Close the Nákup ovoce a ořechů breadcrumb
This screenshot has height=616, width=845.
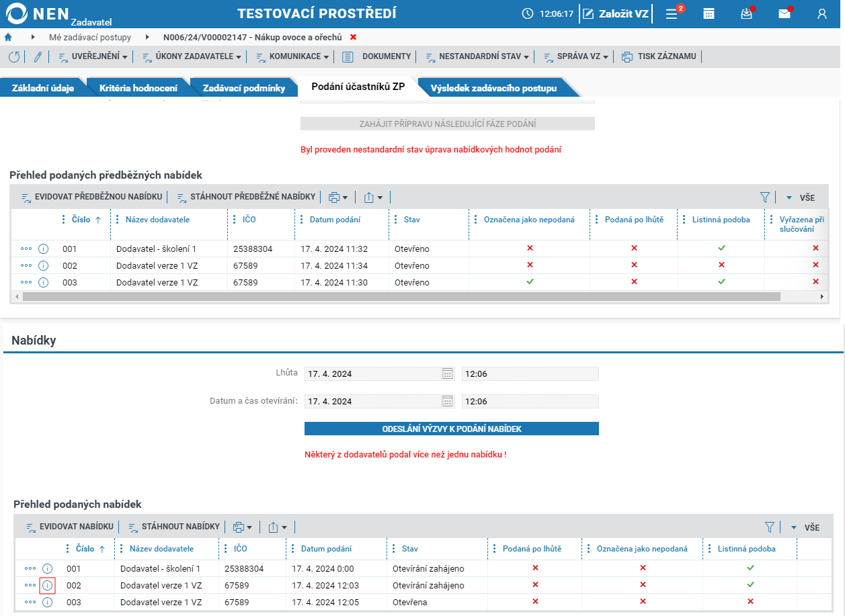[354, 37]
